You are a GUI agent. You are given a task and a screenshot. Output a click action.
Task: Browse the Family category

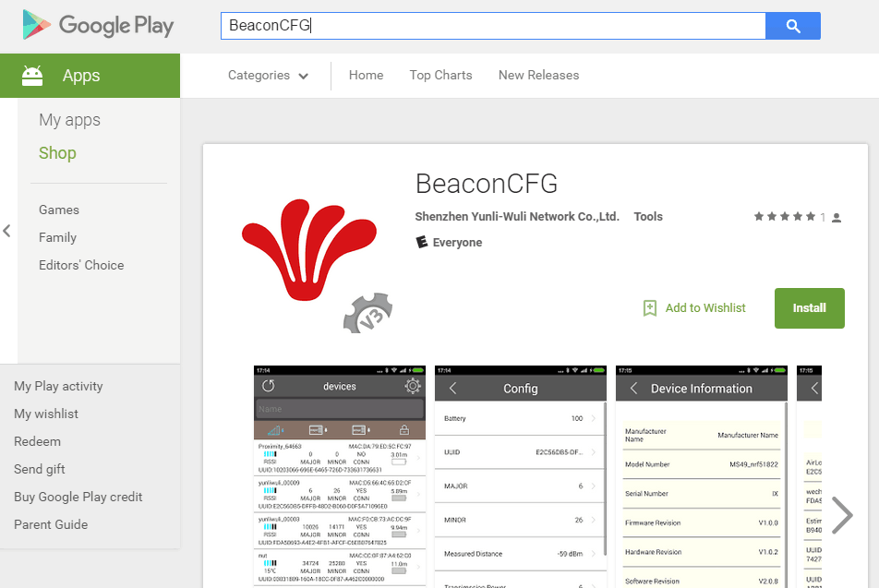pos(58,237)
